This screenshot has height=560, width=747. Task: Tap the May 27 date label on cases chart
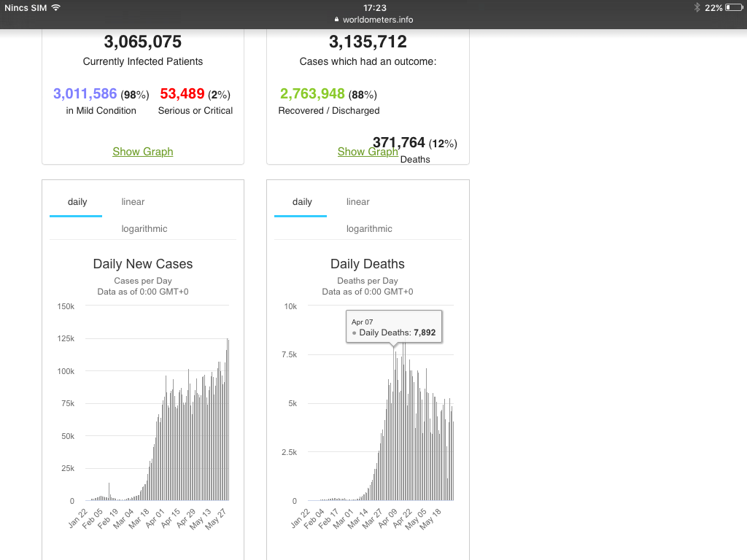[215, 519]
